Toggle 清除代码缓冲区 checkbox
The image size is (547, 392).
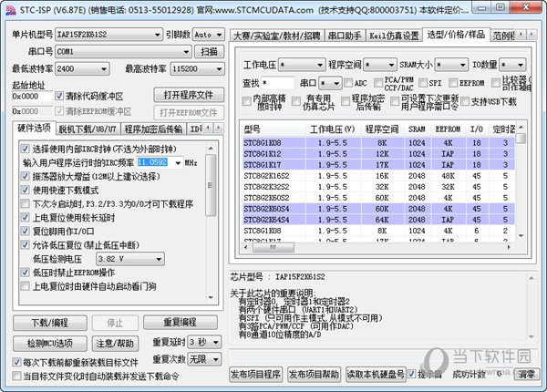click(59, 96)
